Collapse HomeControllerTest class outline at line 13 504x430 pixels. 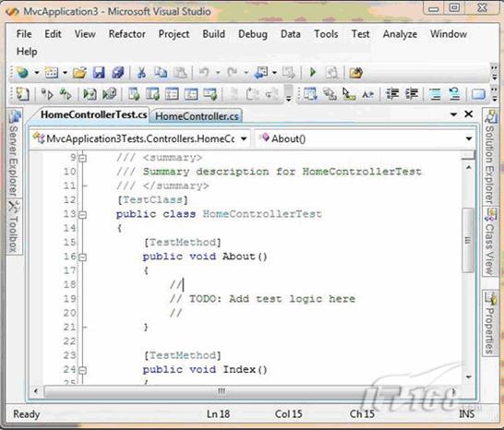[82, 215]
